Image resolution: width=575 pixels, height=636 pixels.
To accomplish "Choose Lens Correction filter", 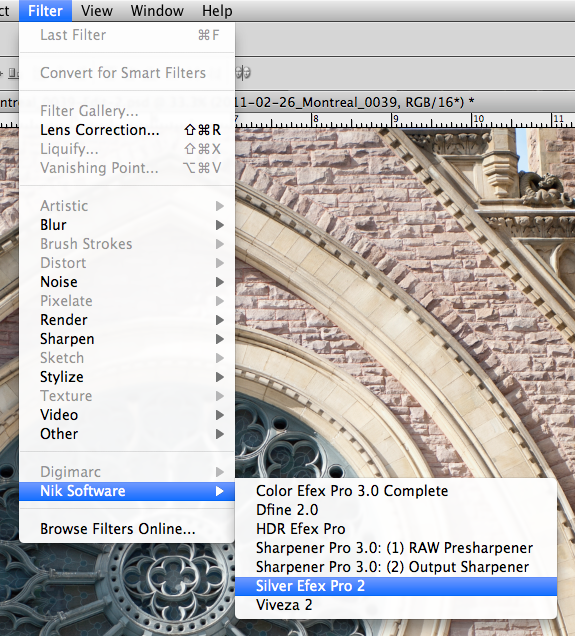I will [127, 130].
